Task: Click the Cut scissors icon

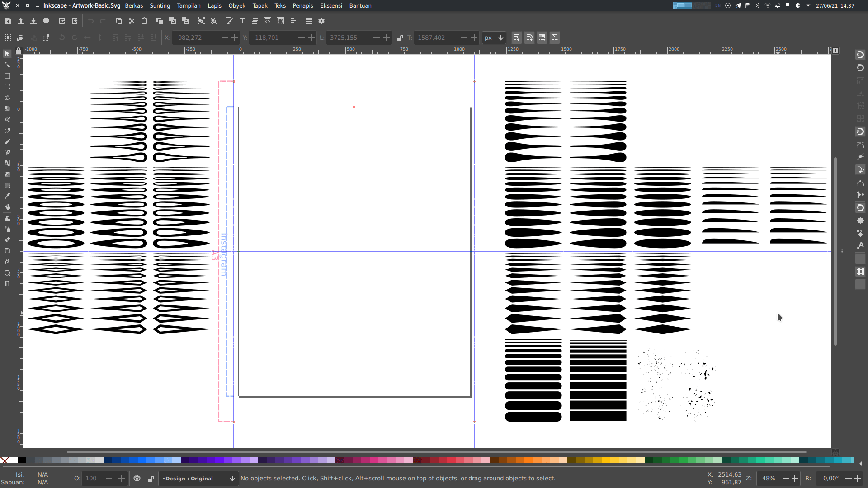Action: pos(132,21)
